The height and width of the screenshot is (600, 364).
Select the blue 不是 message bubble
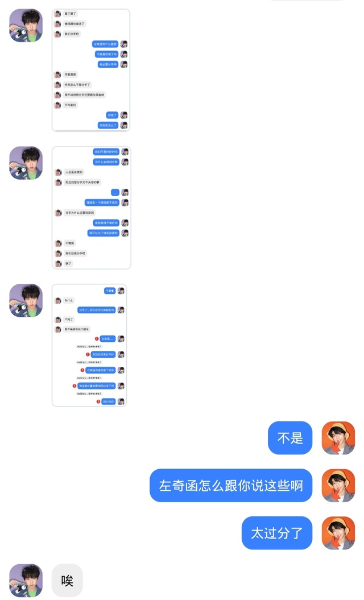click(290, 438)
